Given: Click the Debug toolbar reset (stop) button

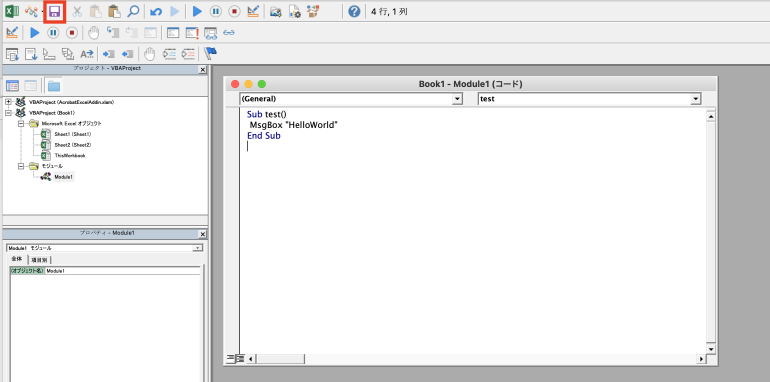Looking at the screenshot, I should pos(72,33).
